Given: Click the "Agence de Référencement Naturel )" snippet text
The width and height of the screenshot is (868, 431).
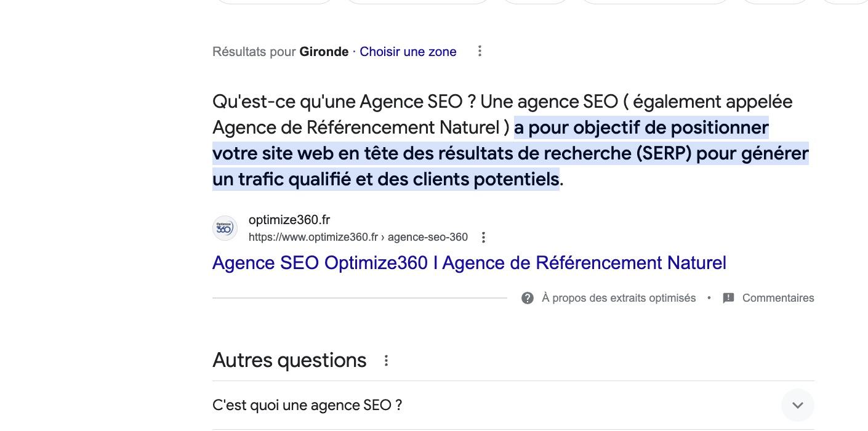Looking at the screenshot, I should click(361, 127).
